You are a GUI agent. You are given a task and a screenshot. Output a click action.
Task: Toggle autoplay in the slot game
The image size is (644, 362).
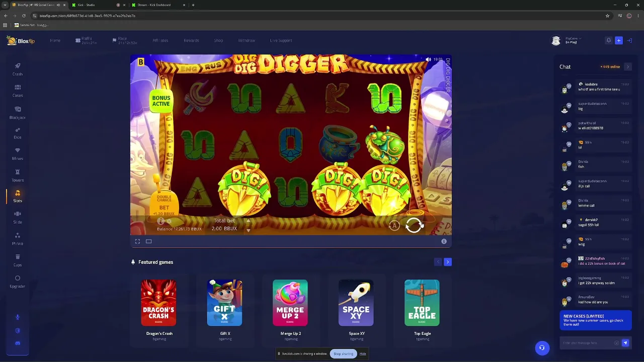[394, 226]
